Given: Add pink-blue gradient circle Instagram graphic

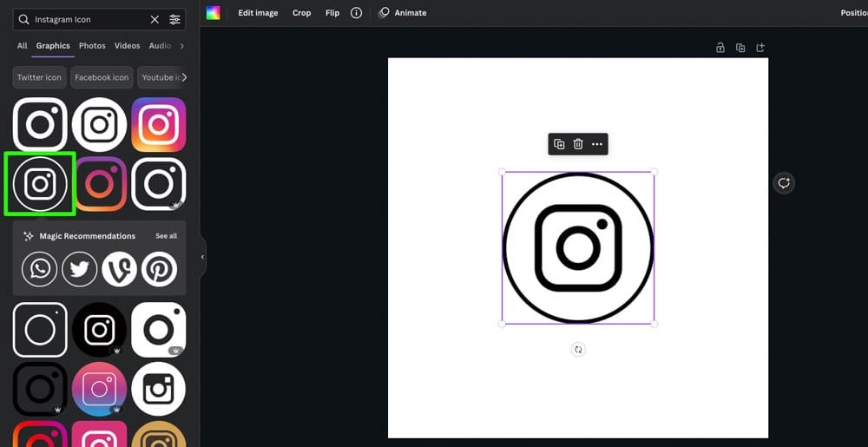Looking at the screenshot, I should click(x=99, y=389).
